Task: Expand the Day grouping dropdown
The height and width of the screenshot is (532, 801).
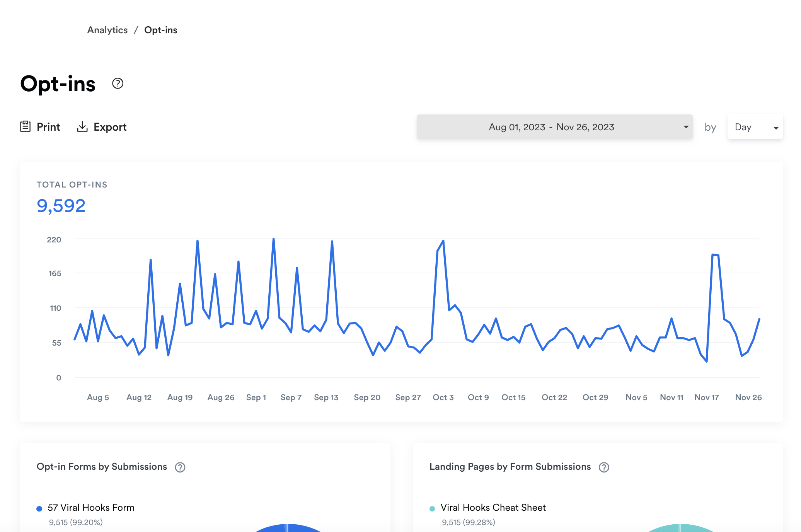Action: click(755, 127)
